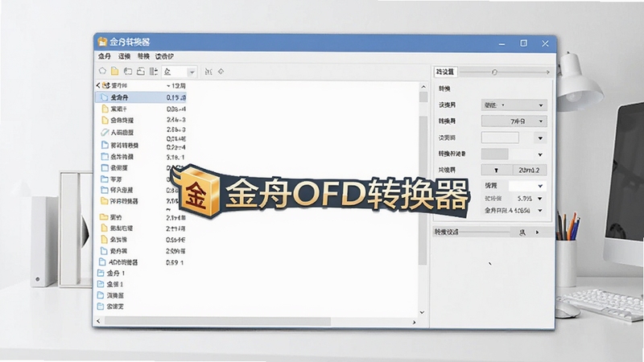Image resolution: width=644 pixels, height=362 pixels.
Task: Click the pentagon home icon in toolbar
Action: tap(102, 71)
